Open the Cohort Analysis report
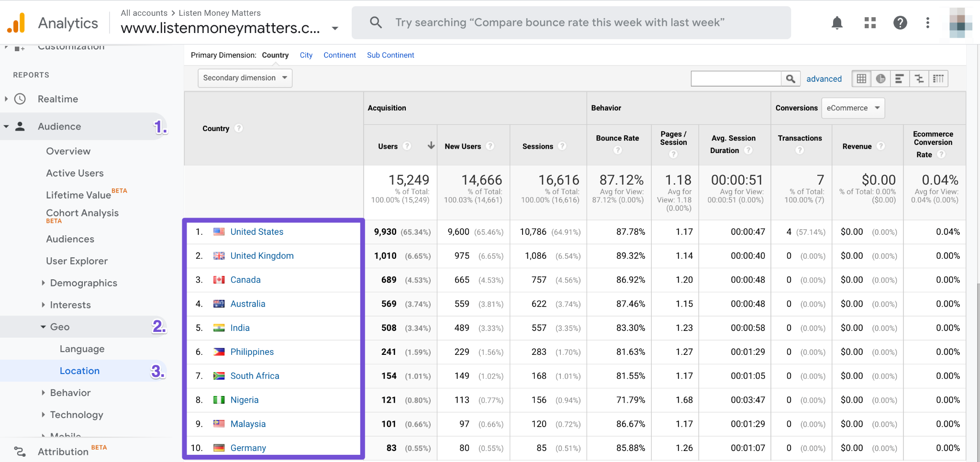980x462 pixels. 82,213
